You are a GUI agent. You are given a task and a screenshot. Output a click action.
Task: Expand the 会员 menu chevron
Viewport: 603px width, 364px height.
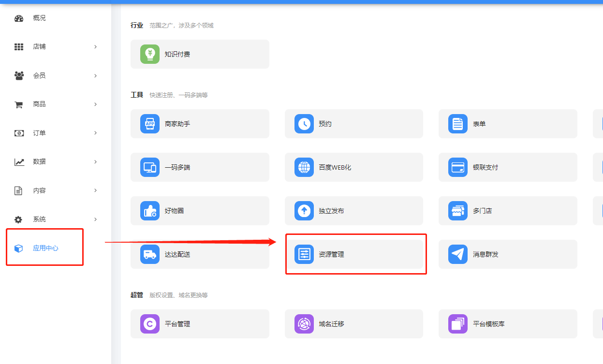point(95,76)
